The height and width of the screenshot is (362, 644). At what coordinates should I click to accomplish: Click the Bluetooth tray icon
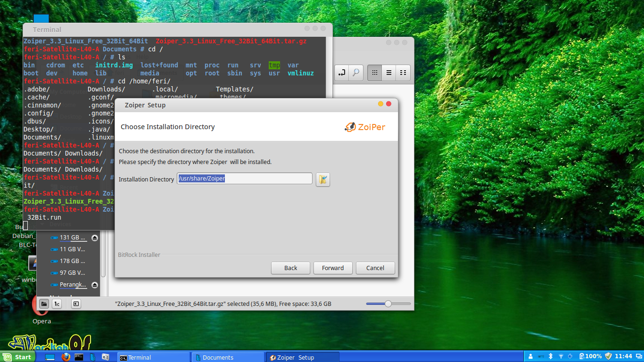coord(550,356)
